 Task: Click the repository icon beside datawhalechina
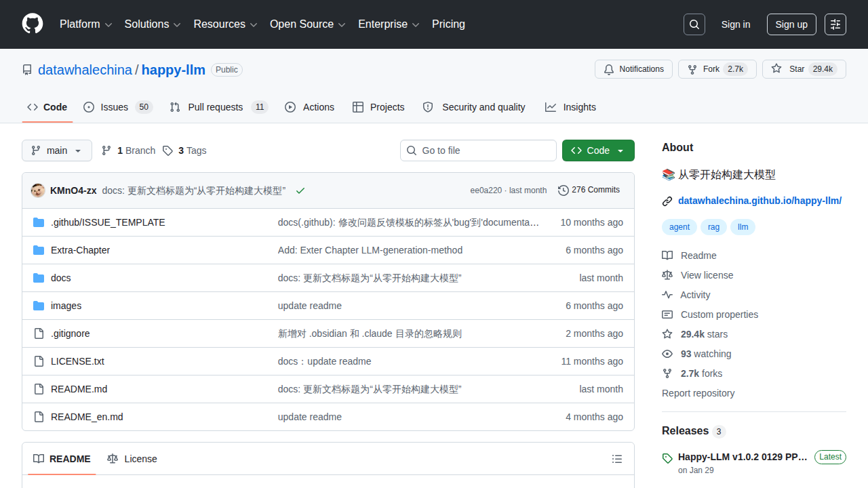click(x=27, y=70)
